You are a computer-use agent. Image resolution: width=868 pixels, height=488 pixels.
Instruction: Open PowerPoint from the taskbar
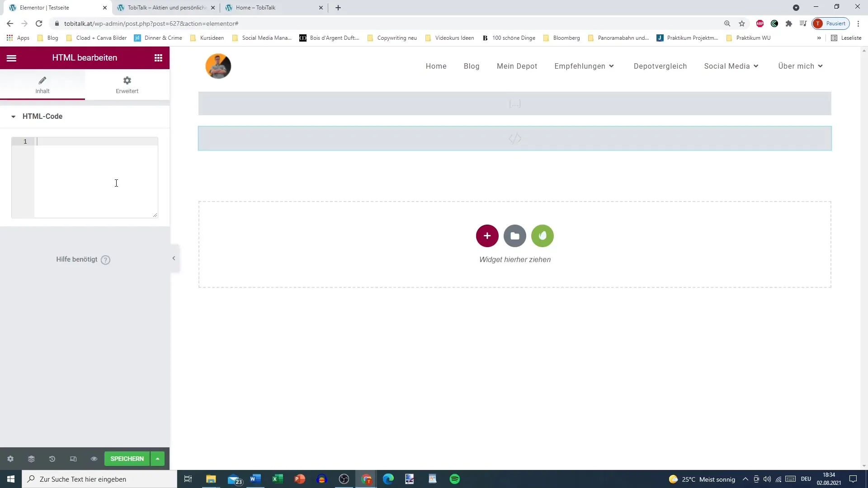(300, 479)
